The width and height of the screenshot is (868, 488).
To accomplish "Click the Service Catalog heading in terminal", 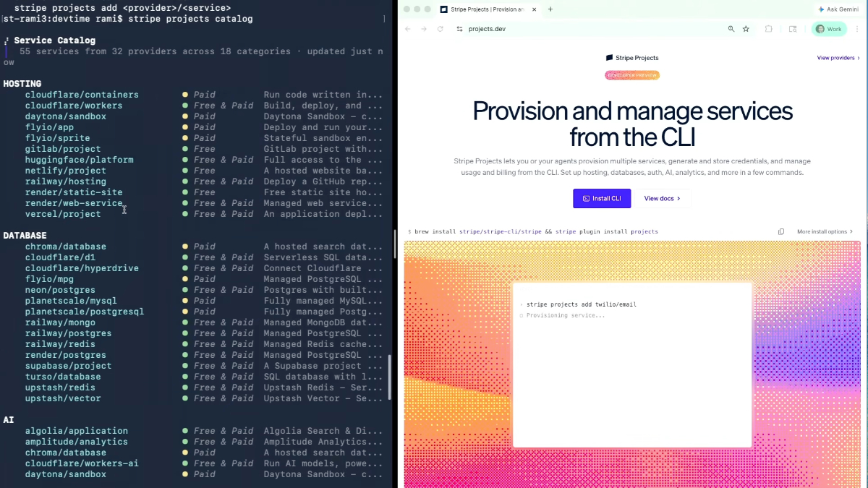I will click(54, 40).
